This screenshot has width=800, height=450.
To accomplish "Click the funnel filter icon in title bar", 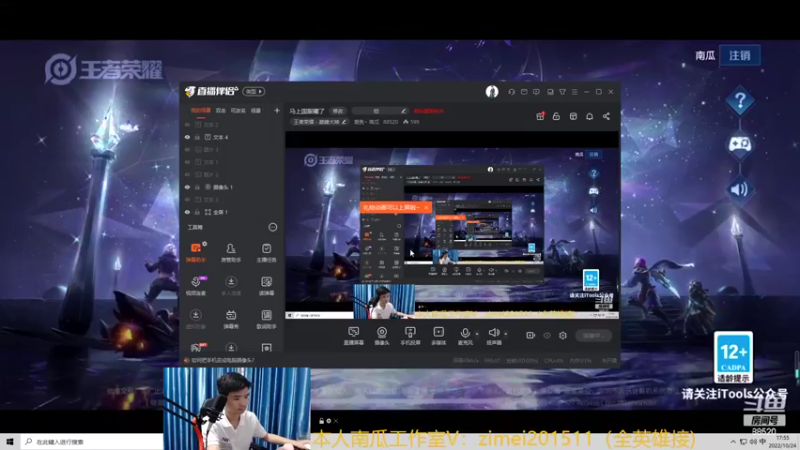I will (x=562, y=92).
